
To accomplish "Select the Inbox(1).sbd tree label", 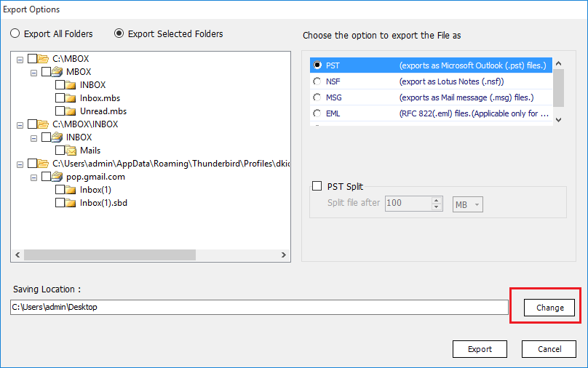I will coord(103,203).
